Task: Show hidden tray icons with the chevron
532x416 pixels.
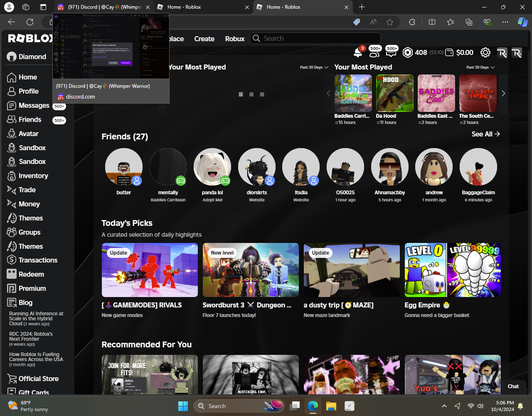Action: coord(444,406)
